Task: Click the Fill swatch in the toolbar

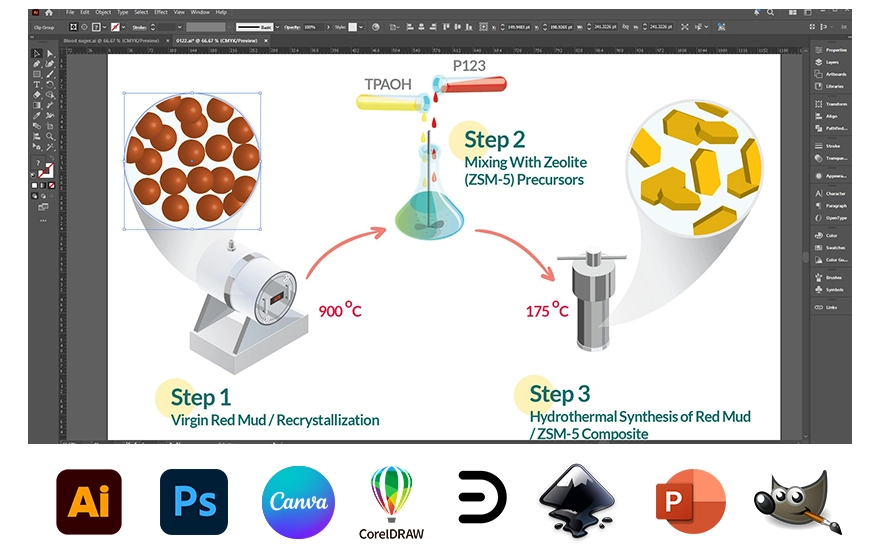Action: click(x=38, y=162)
